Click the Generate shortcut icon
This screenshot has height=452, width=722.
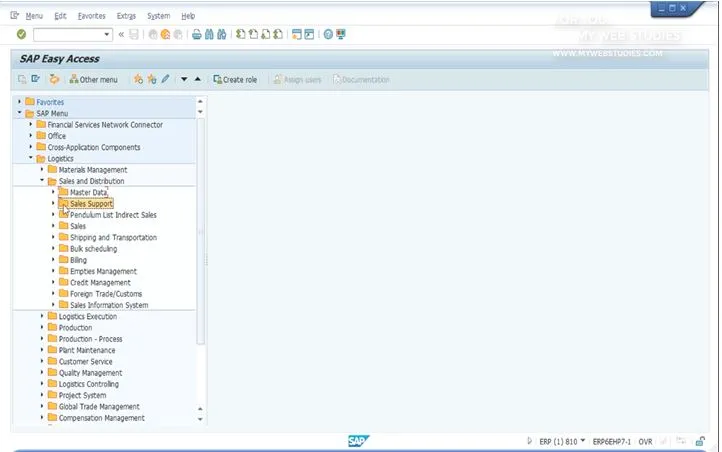pos(309,35)
